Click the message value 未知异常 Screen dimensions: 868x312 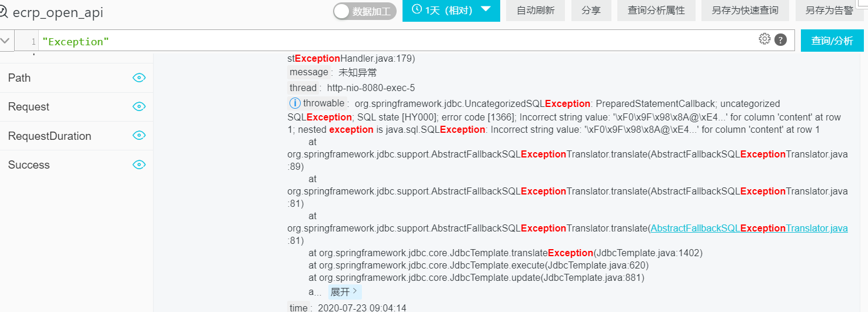[358, 73]
